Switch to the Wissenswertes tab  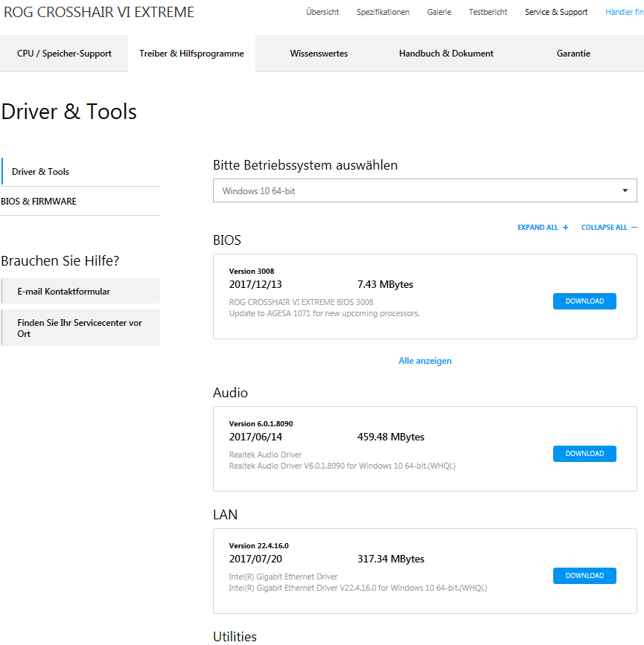click(319, 54)
